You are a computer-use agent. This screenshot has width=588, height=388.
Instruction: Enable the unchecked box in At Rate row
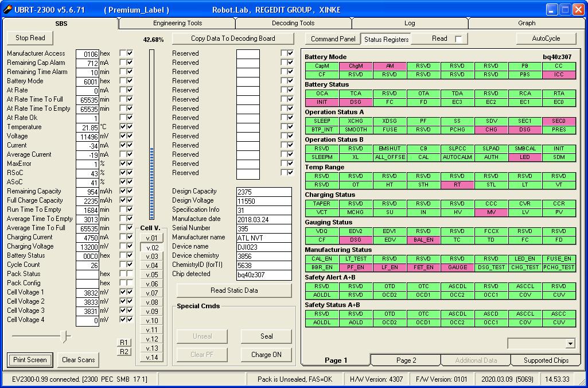click(123, 90)
